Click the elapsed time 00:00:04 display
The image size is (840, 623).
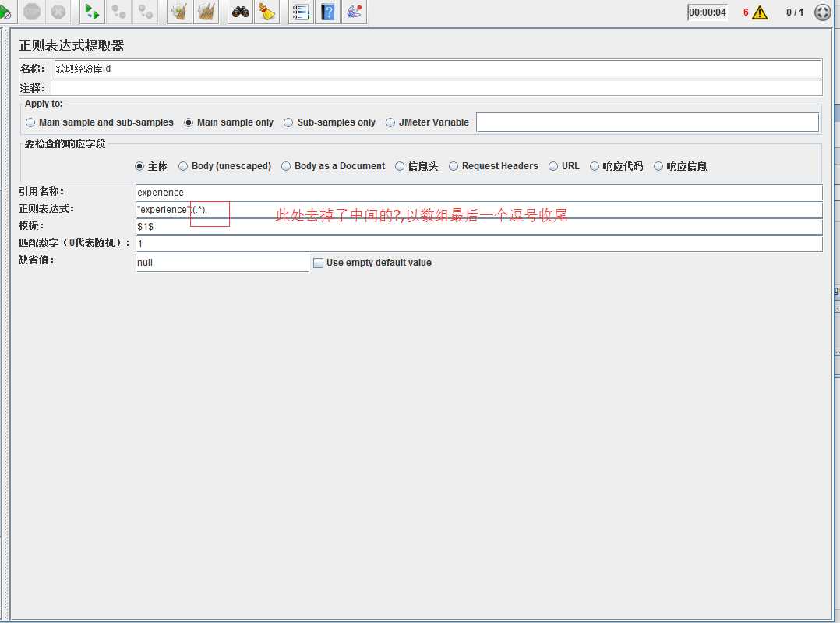point(708,12)
